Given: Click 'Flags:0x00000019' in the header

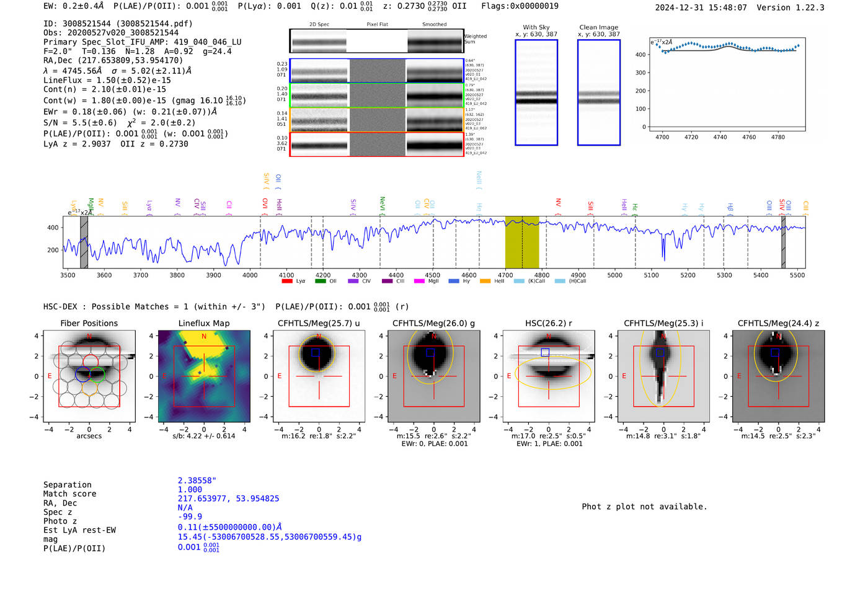Looking at the screenshot, I should (x=520, y=6).
